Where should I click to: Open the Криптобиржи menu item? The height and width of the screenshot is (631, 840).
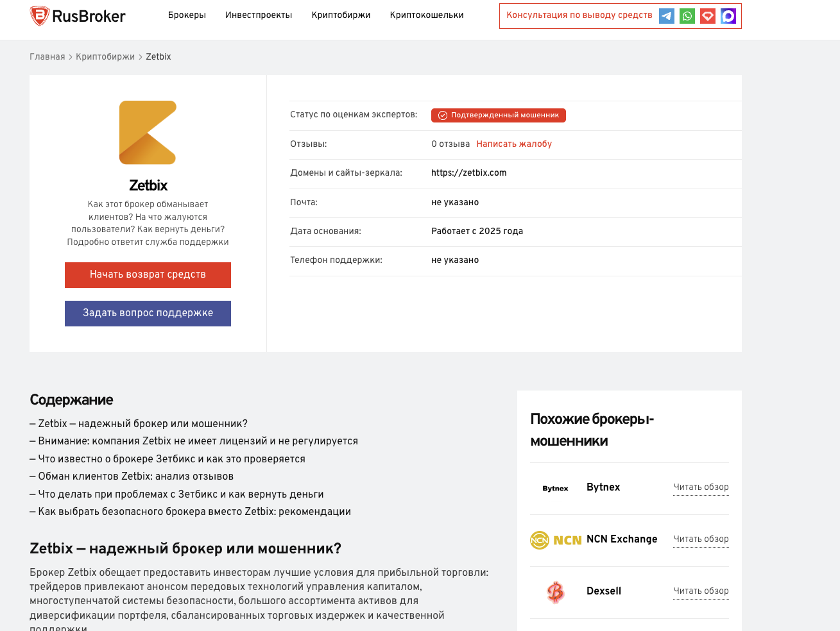[341, 15]
